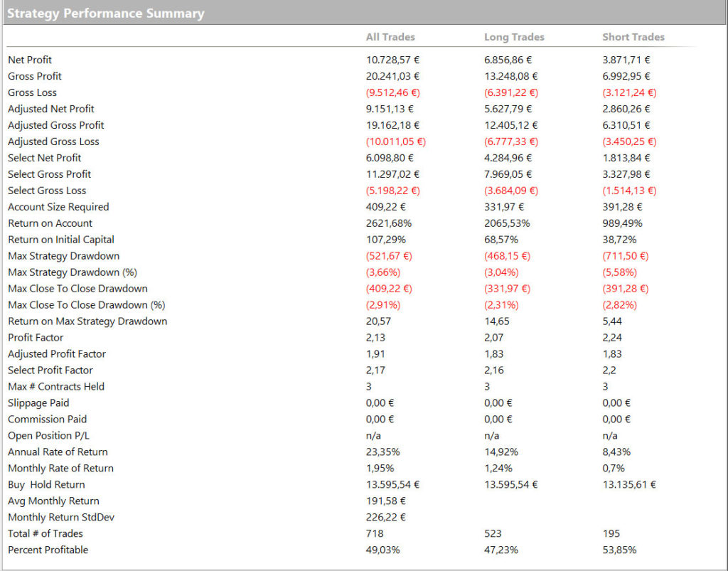Select the Commission Paid label
728x571 pixels.
point(48,420)
